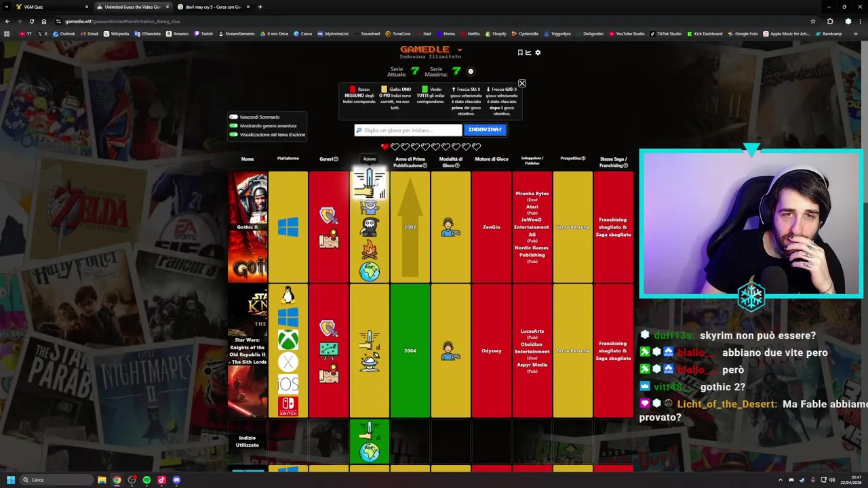
Task: Click the campfire icon in Gothic II Azione cell
Action: 370,249
